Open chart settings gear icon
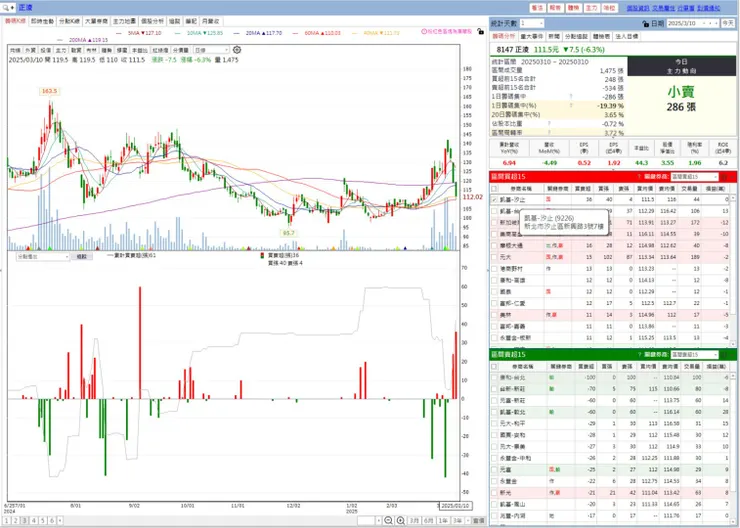Screen dimensions: 740x528 click(237, 50)
